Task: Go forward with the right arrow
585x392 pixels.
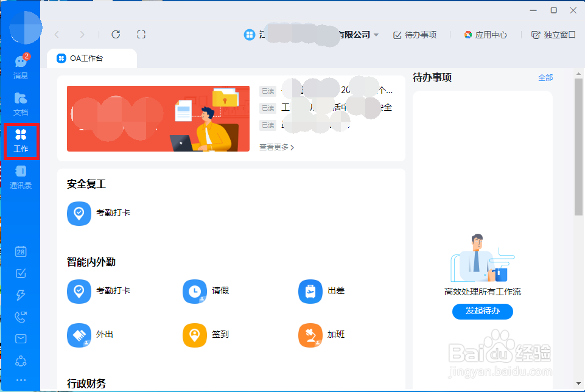Action: tap(82, 35)
